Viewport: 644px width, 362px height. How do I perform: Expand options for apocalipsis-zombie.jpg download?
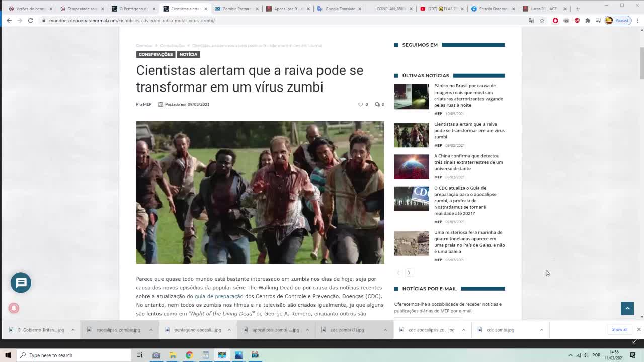[151, 330]
